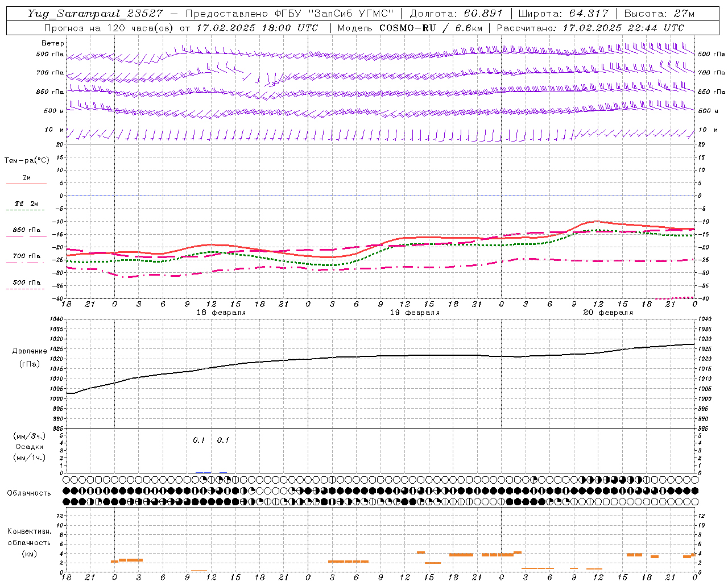Select the station title Yug_Saranpaul_23527
Viewport: 728px width, 582px height.
(x=95, y=14)
